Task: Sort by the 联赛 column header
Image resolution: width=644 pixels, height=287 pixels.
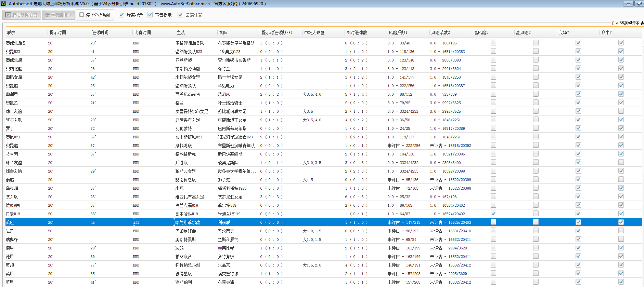Action: point(11,32)
